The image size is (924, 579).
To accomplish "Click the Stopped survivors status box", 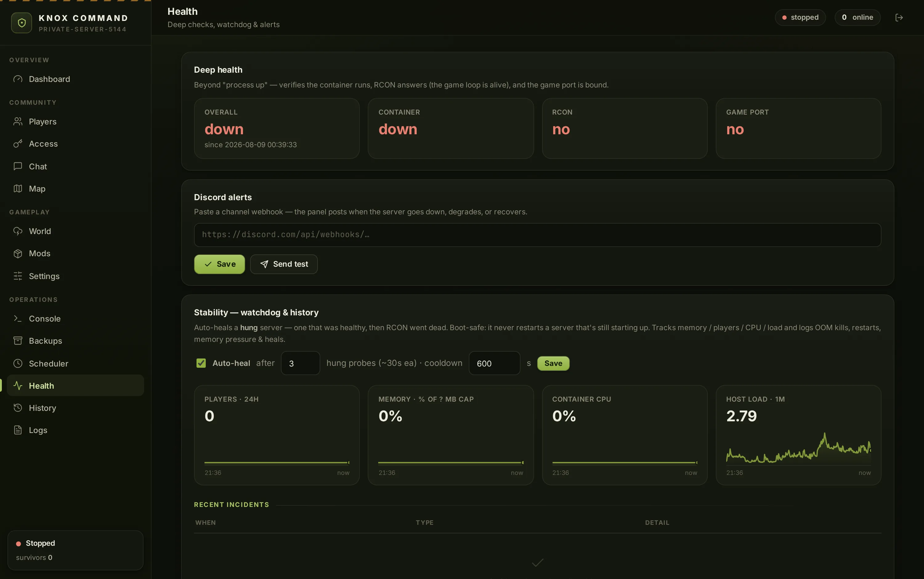I will [75, 550].
